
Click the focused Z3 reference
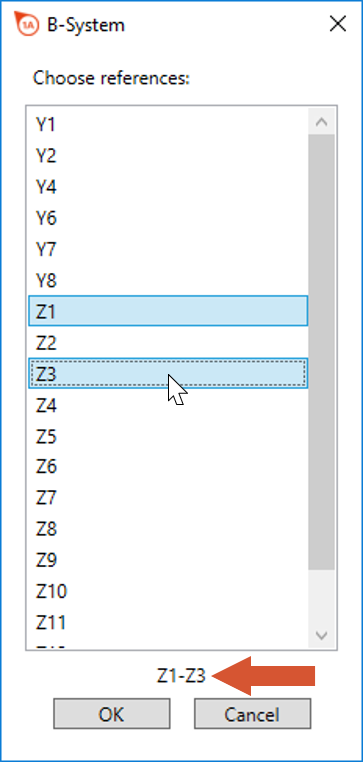click(x=168, y=373)
